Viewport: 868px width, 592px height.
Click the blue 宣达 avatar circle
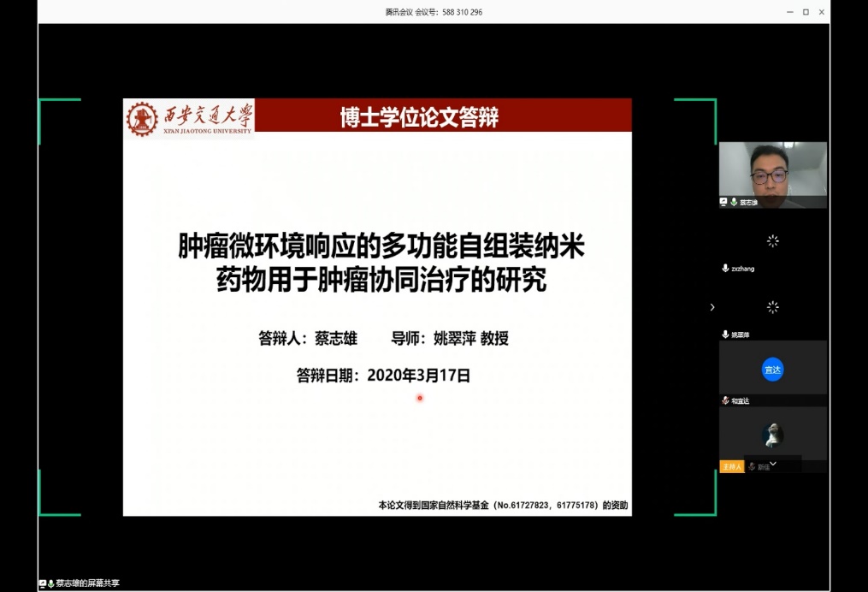point(772,370)
